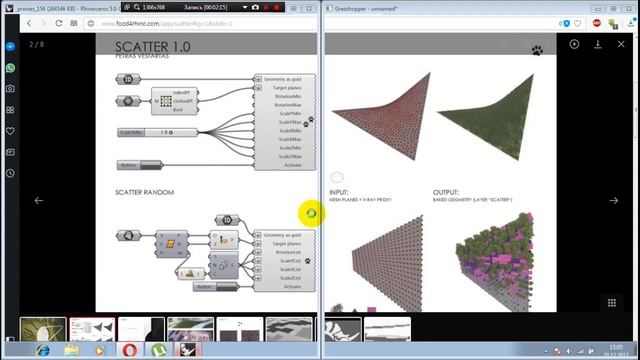Take a screenshot with the recorder camera

coord(256,7)
